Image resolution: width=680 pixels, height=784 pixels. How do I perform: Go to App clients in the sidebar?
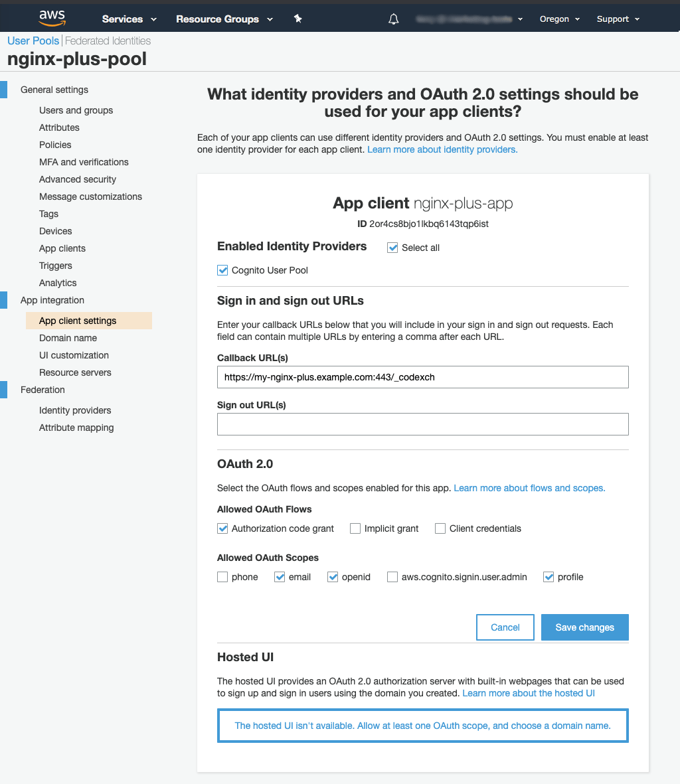point(62,248)
